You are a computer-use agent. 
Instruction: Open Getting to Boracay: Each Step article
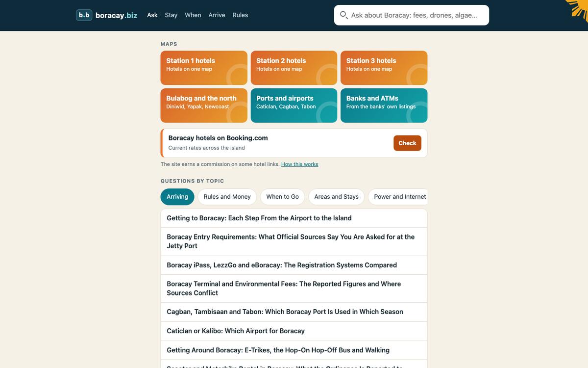[x=294, y=218]
